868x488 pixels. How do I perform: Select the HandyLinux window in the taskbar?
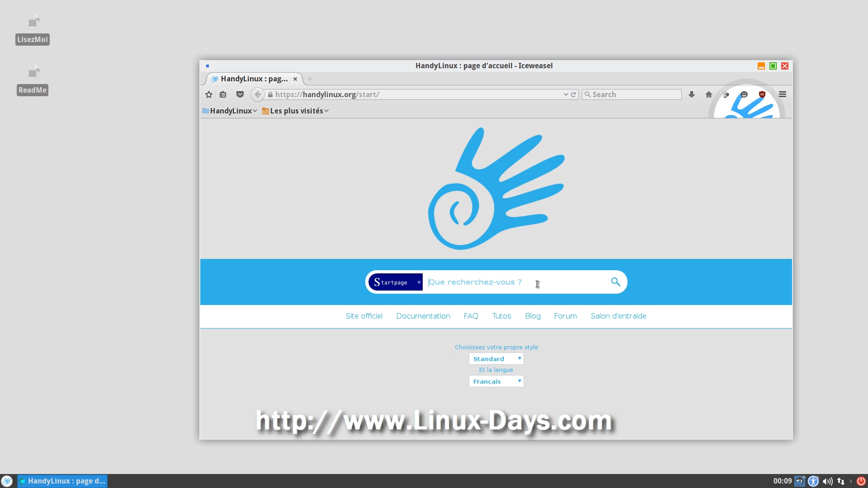point(62,481)
